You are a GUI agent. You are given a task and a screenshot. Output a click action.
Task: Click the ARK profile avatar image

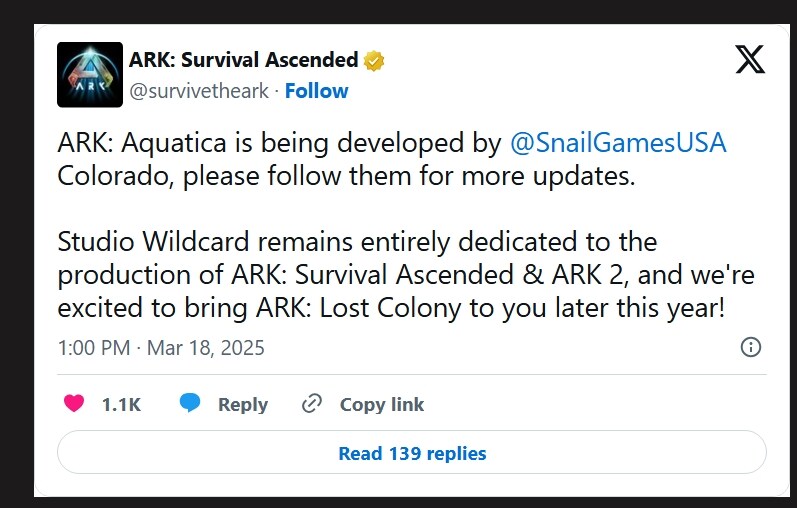click(91, 75)
